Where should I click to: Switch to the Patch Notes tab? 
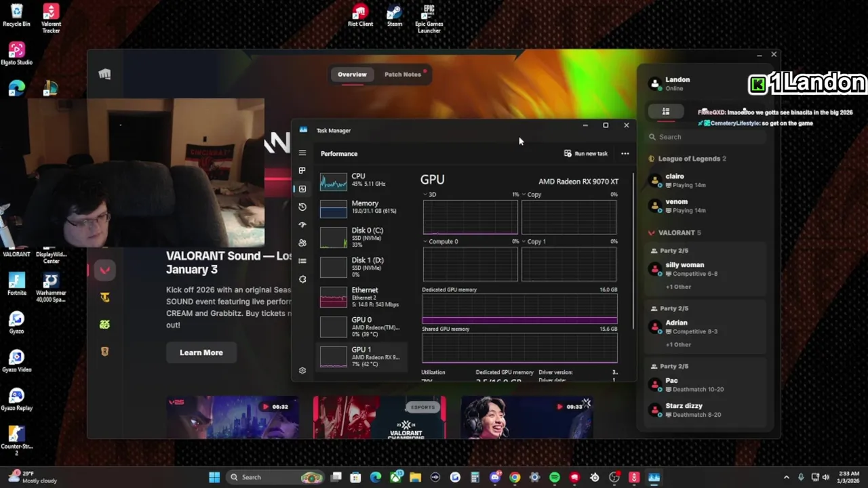(403, 75)
